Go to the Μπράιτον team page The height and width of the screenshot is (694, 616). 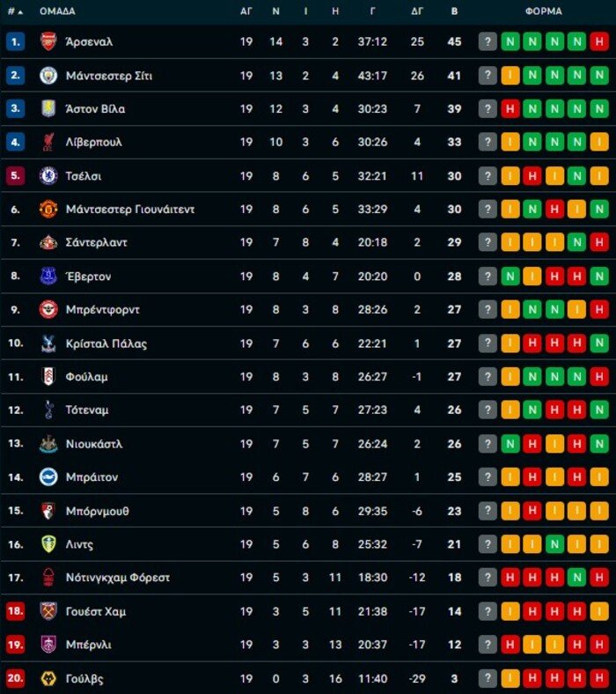click(92, 477)
